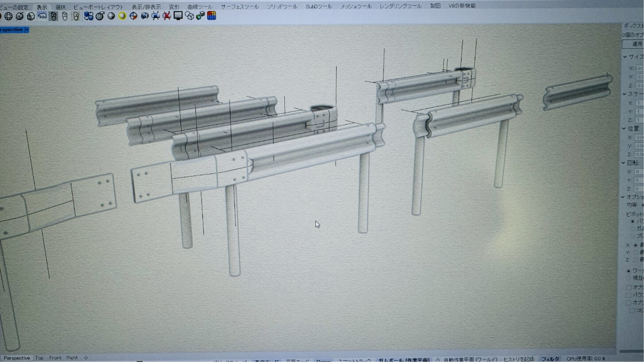Click the multicolored grid icon
The width and height of the screenshot is (644, 362).
tap(212, 15)
